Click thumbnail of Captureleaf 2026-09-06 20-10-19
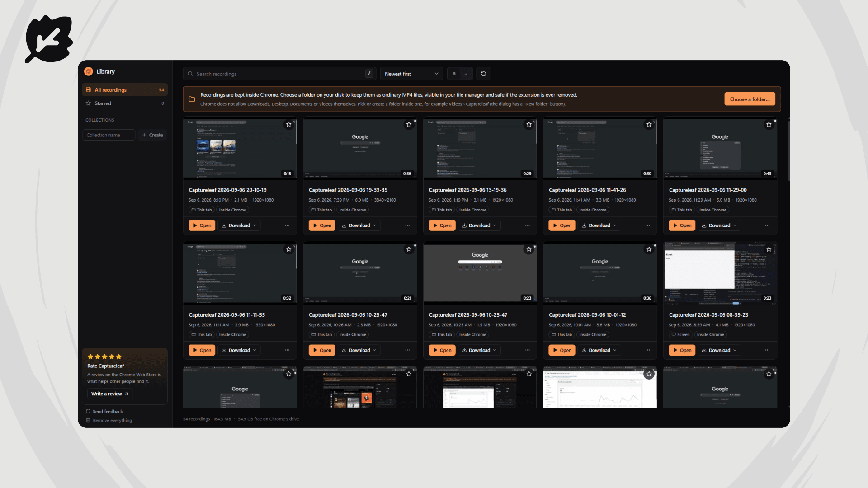The height and width of the screenshot is (488, 868). click(x=240, y=149)
